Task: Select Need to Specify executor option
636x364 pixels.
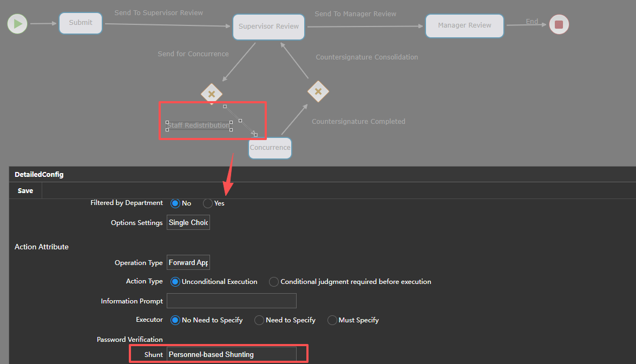Action: coord(259,320)
